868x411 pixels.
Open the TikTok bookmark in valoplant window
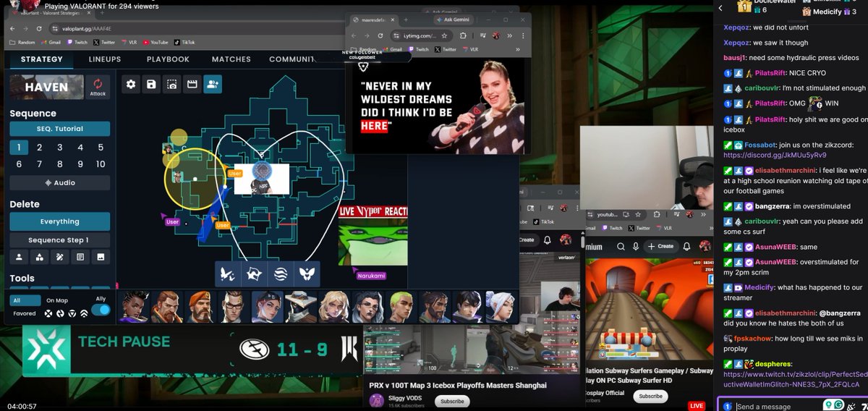184,43
